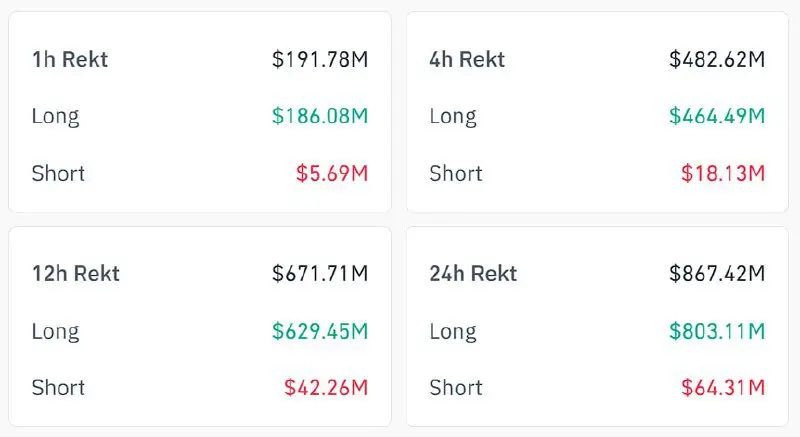Screen dimensions: 800x437
Task: Click the Short label in 24h card
Action: pyautogui.click(x=456, y=388)
